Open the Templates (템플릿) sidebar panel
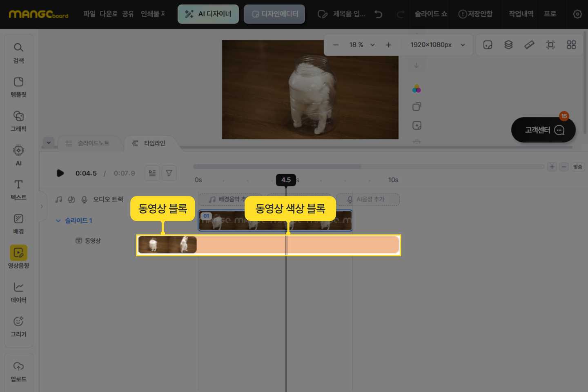This screenshot has width=588, height=392. tap(18, 87)
